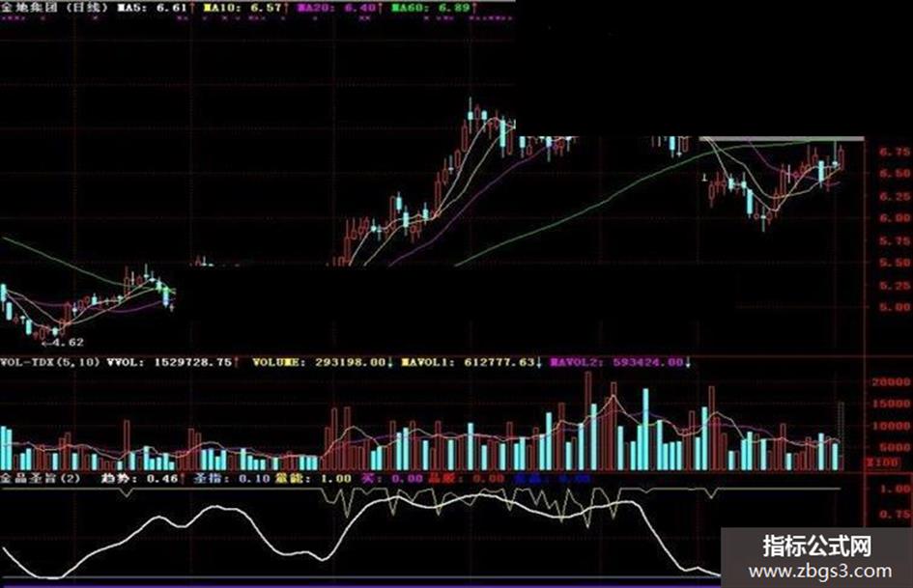Click the 量能: 1.00 indicator value

[313, 479]
